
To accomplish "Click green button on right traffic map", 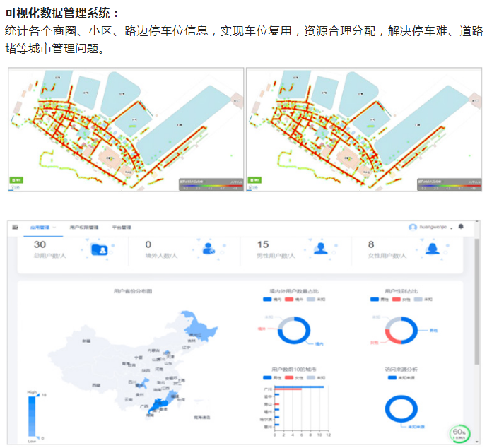I will click(x=254, y=180).
